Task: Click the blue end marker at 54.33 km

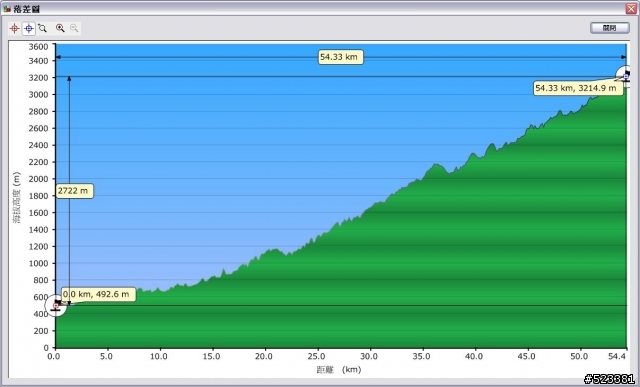Action: pyautogui.click(x=627, y=76)
